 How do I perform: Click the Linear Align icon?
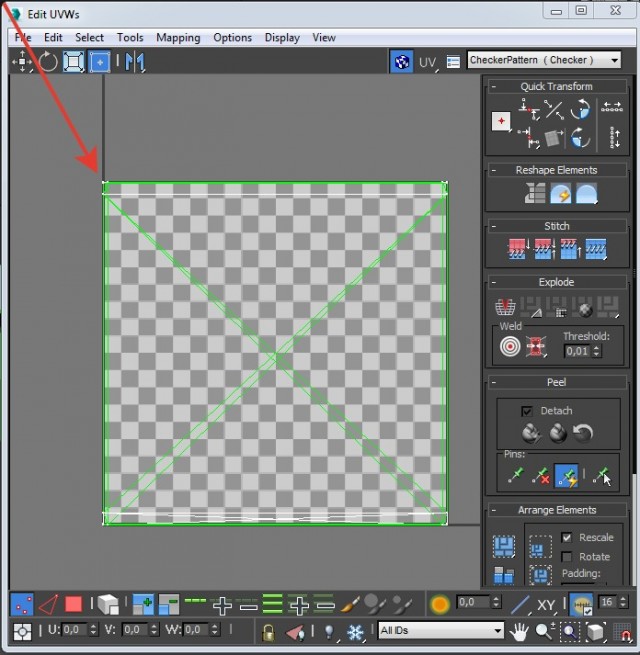pyautogui.click(x=554, y=109)
